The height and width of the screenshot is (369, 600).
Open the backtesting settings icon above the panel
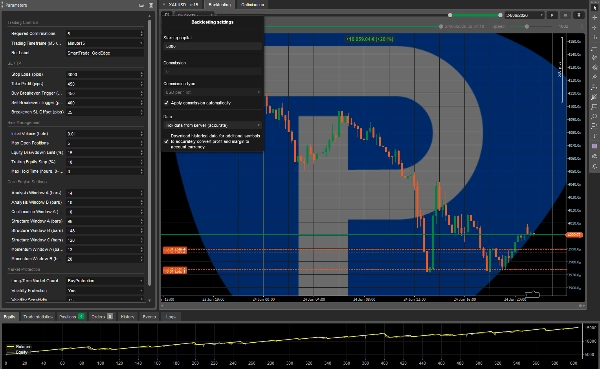167,15
